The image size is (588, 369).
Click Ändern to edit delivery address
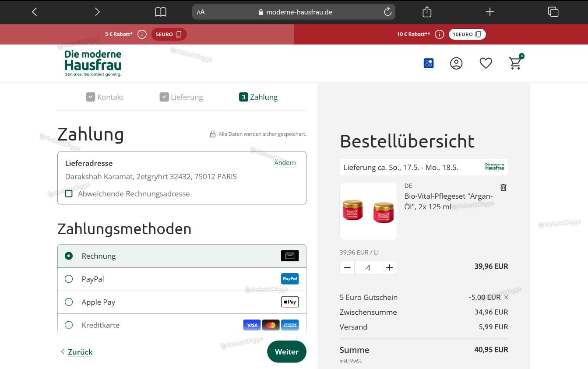(x=285, y=163)
